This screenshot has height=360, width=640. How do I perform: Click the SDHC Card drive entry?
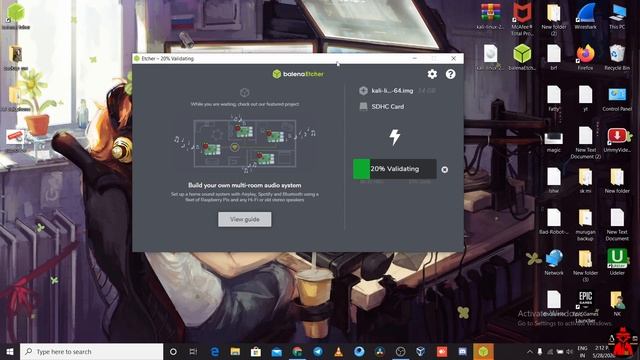(387, 107)
